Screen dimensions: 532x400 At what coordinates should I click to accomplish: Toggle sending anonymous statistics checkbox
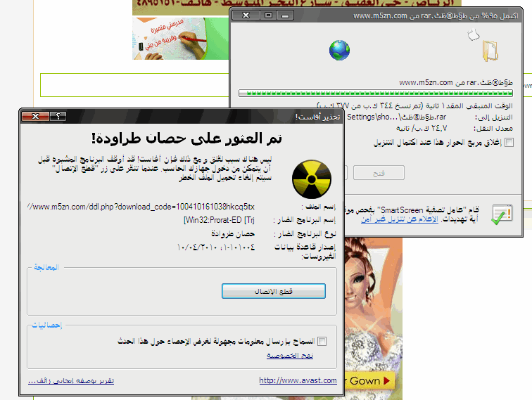(x=322, y=342)
